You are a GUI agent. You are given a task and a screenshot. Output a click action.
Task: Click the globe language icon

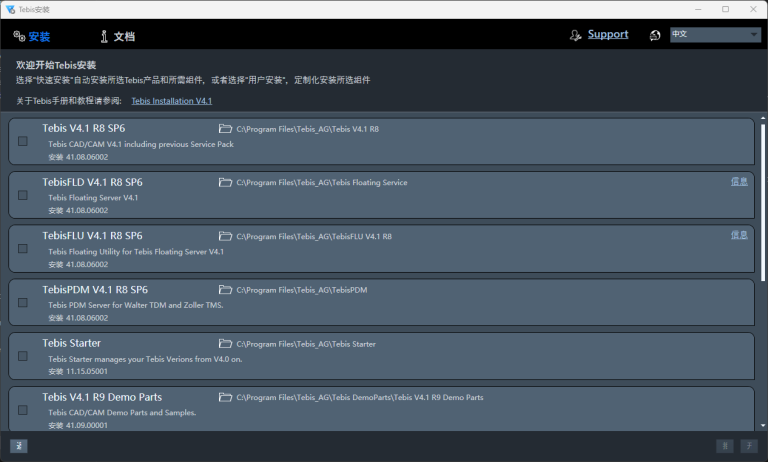(x=655, y=35)
